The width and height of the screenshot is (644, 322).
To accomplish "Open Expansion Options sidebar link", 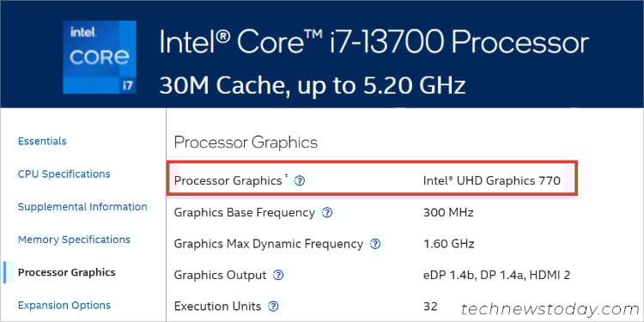I will point(64,305).
